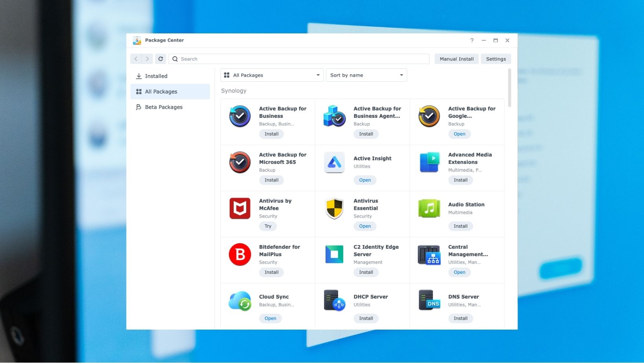Click into the Search input field
The width and height of the screenshot is (644, 363).
pos(299,59)
